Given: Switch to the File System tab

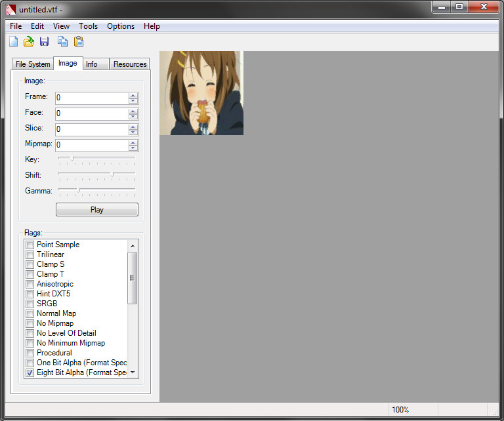Looking at the screenshot, I should [33, 64].
